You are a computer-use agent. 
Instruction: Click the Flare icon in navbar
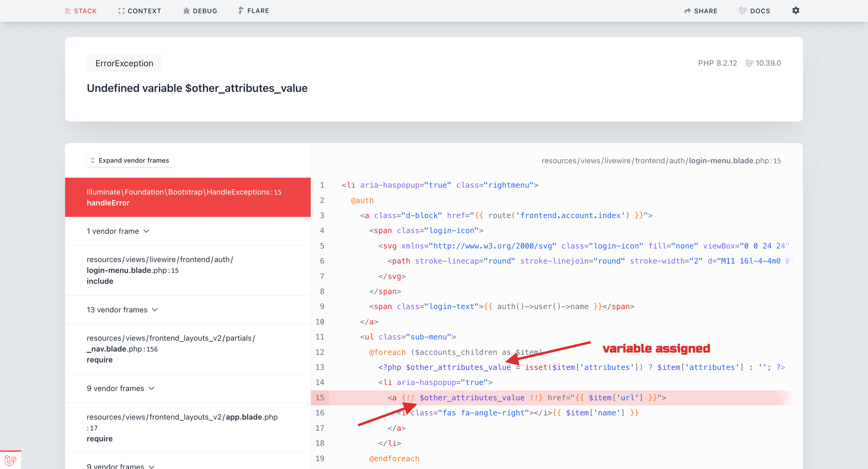click(x=241, y=11)
